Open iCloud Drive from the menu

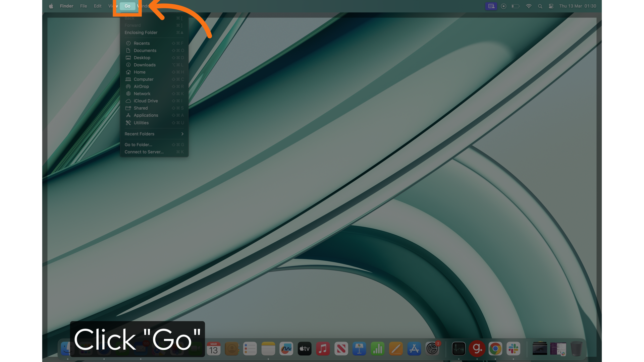[x=146, y=101]
